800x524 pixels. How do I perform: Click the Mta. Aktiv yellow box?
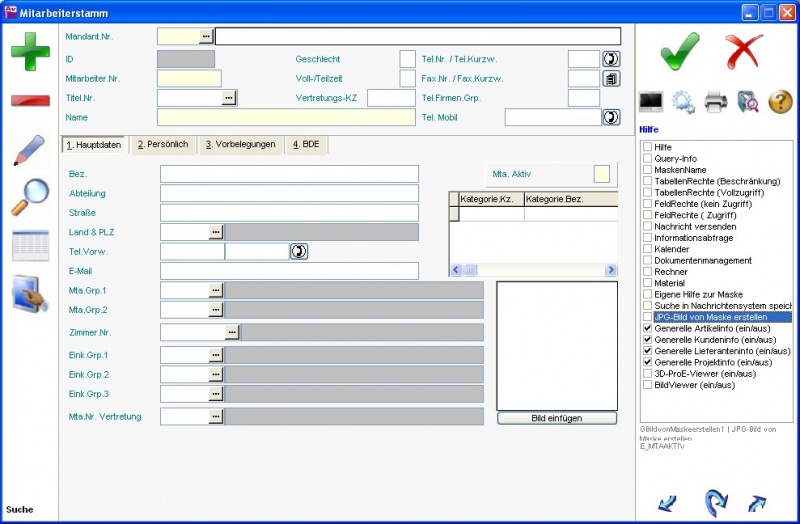point(601,174)
